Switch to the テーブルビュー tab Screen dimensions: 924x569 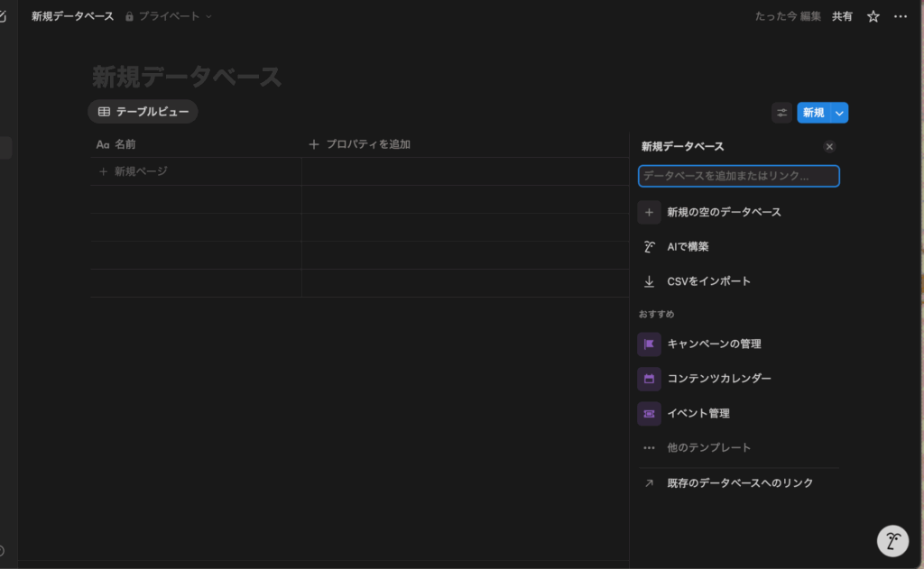[x=143, y=112]
